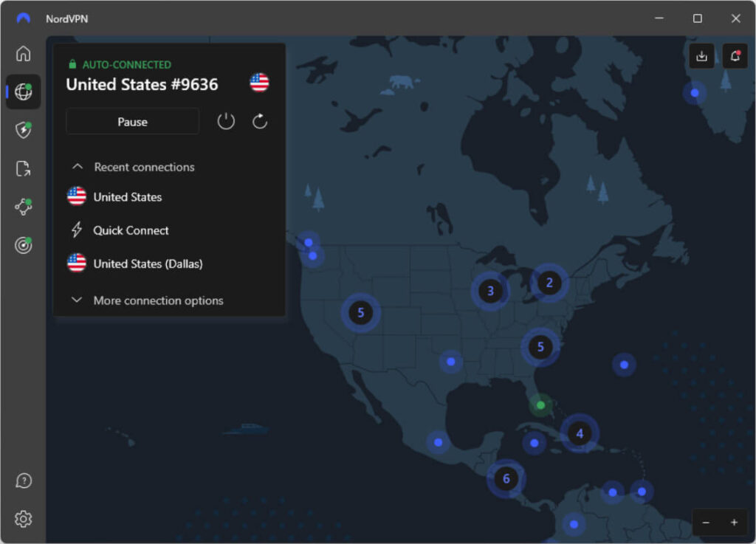Expand More connection options

(x=147, y=300)
